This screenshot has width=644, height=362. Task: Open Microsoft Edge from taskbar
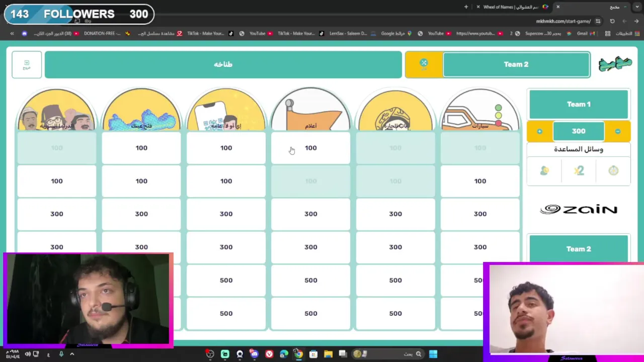click(284, 354)
